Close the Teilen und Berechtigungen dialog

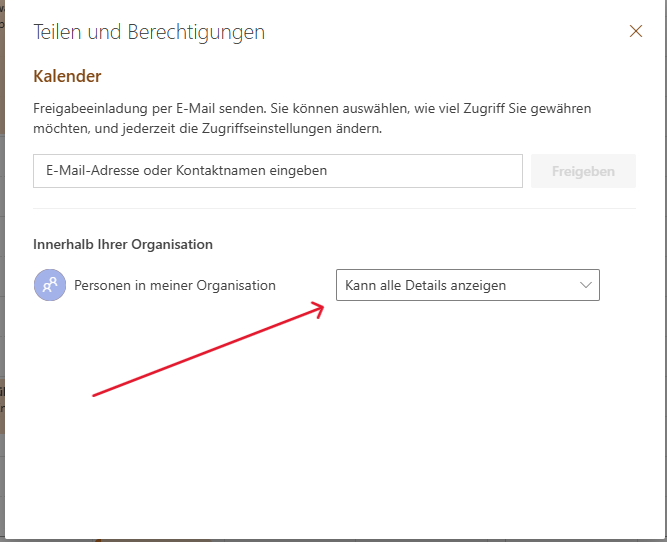point(635,31)
